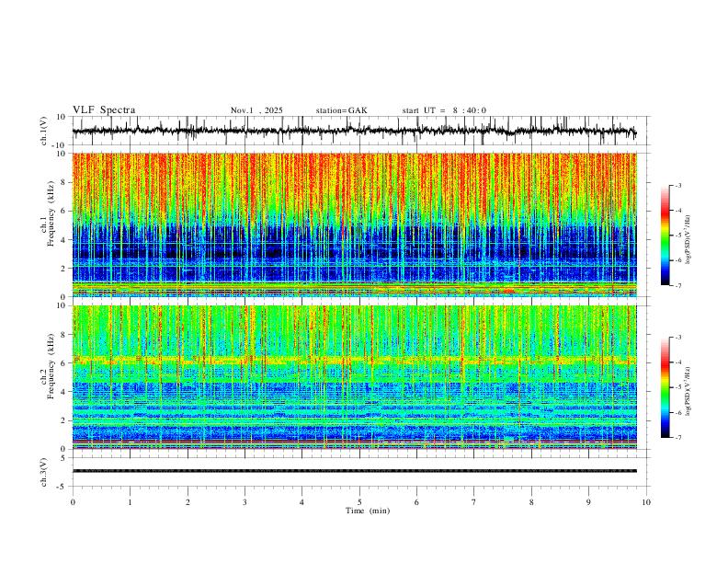The width and height of the screenshot is (728, 563).
Task: Click the '6' kHz tick on ch.2 spectrogram
Action: 64,363
